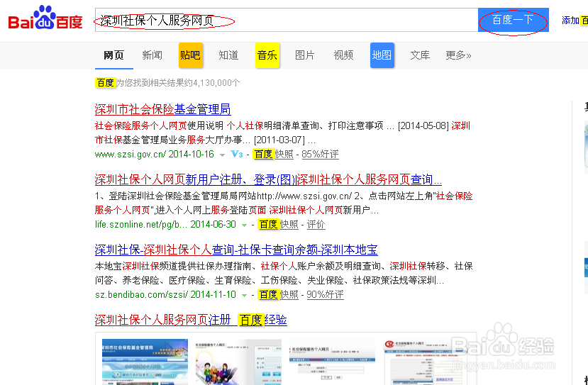
Task: Click the life.szonline.net/pg/b... green URL
Action: [x=141, y=224]
